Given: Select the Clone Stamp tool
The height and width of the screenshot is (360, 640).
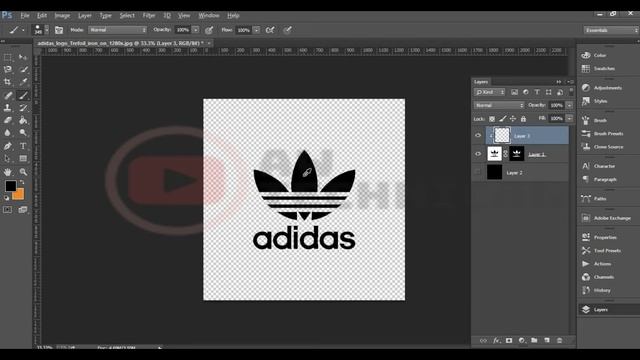Looking at the screenshot, I should point(7,108).
